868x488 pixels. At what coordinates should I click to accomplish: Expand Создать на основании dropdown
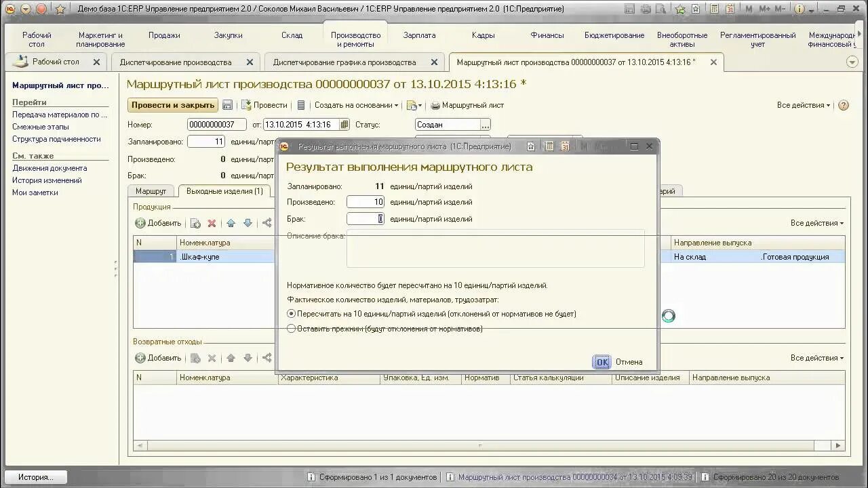click(x=356, y=105)
